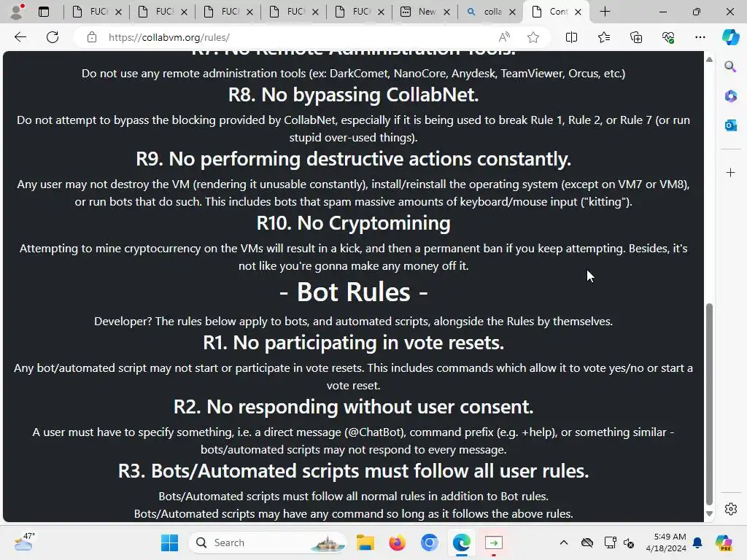This screenshot has height=560, width=747.
Task: Open the notifications bell
Action: tap(697, 542)
